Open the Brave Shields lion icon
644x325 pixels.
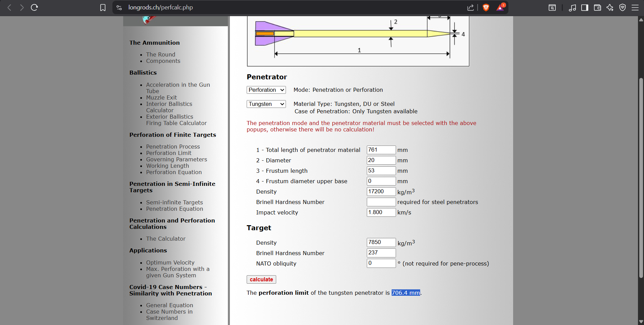(486, 7)
